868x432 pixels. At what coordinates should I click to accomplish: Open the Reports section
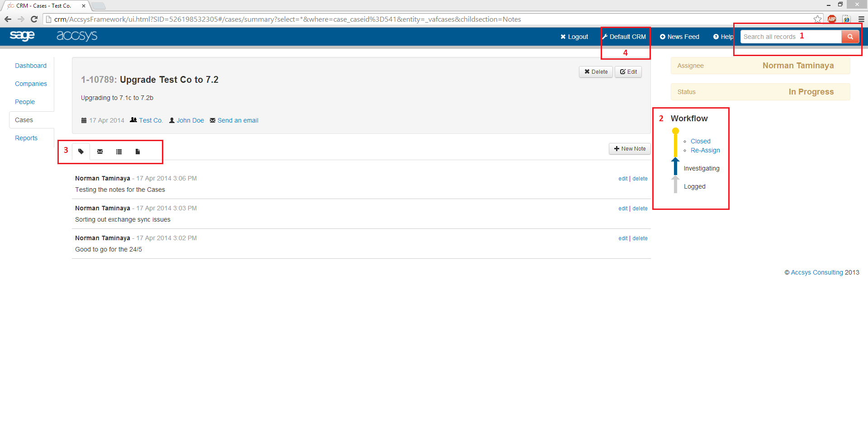click(x=26, y=138)
